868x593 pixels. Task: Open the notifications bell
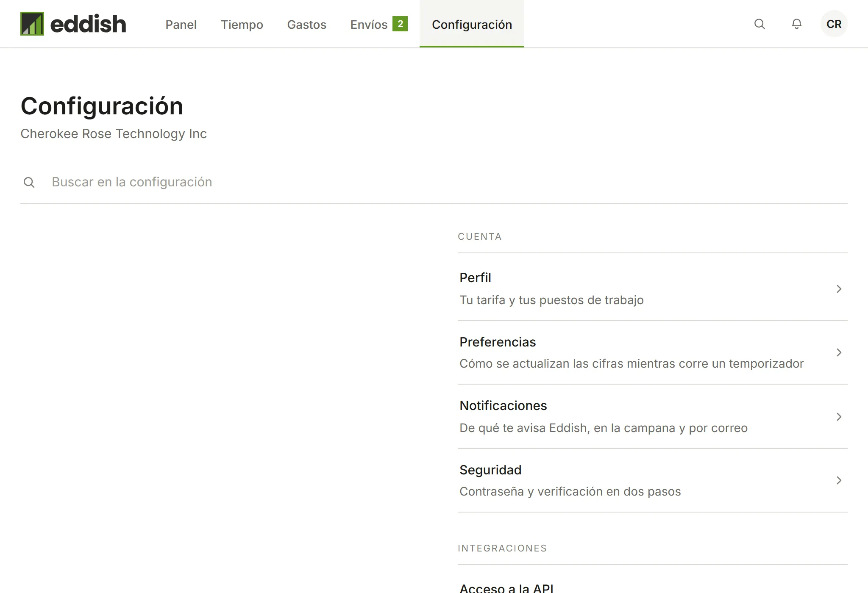coord(797,24)
